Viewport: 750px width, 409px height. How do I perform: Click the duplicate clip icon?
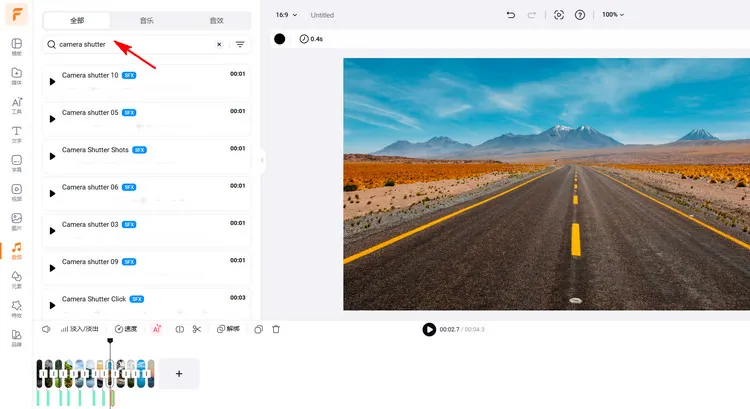coord(258,329)
